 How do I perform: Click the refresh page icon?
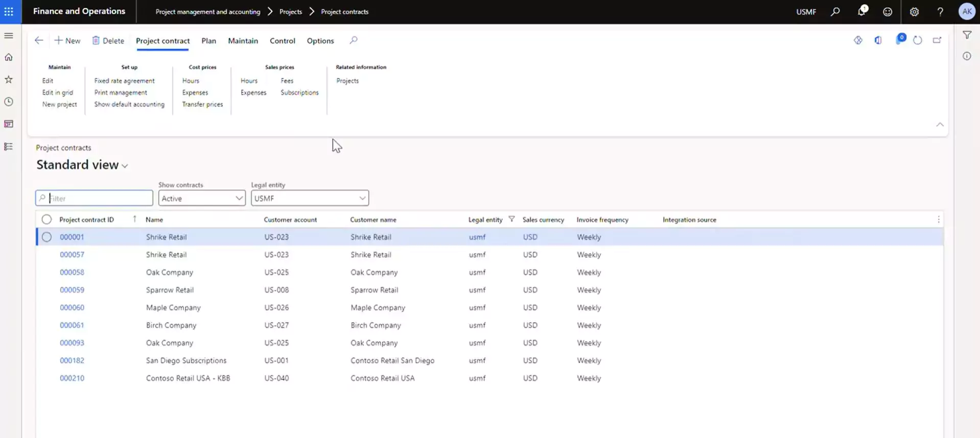917,40
